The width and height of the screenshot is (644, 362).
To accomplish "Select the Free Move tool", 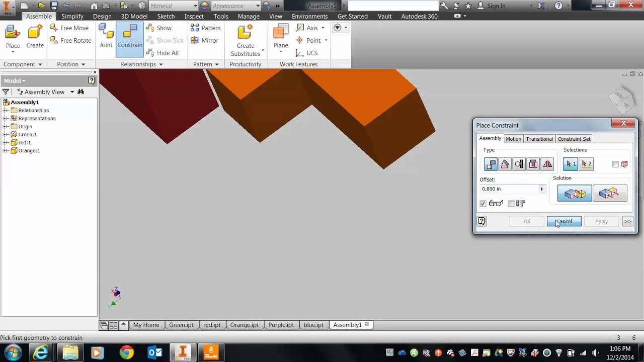I will tap(69, 28).
